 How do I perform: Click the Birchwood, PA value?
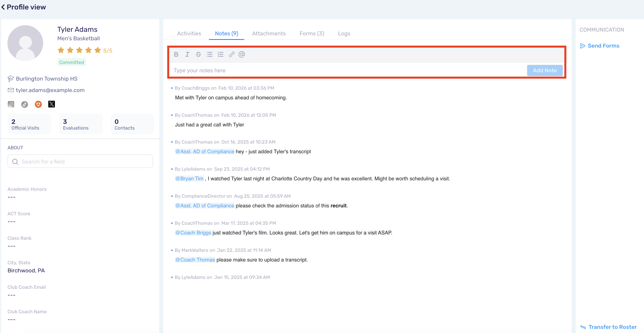tap(26, 271)
